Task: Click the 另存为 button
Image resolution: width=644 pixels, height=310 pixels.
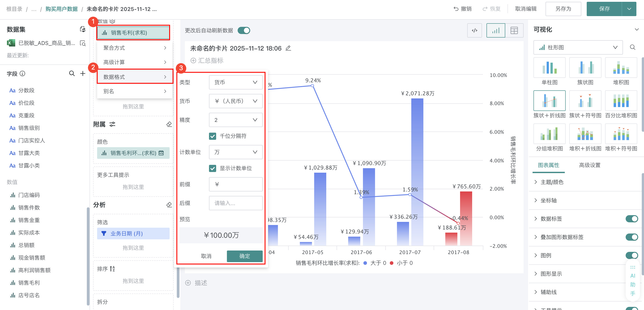Action: pyautogui.click(x=563, y=9)
